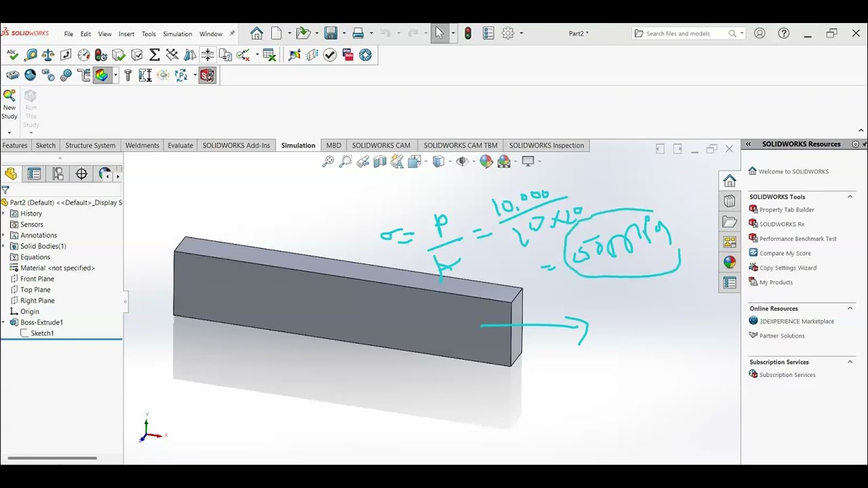This screenshot has height=488, width=868.
Task: Switch to the Features tab
Action: 15,145
